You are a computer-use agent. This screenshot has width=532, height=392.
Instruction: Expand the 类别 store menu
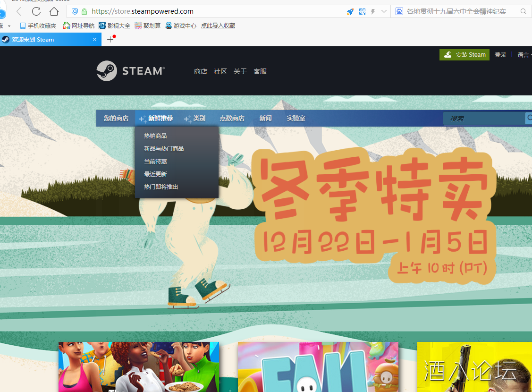[195, 118]
